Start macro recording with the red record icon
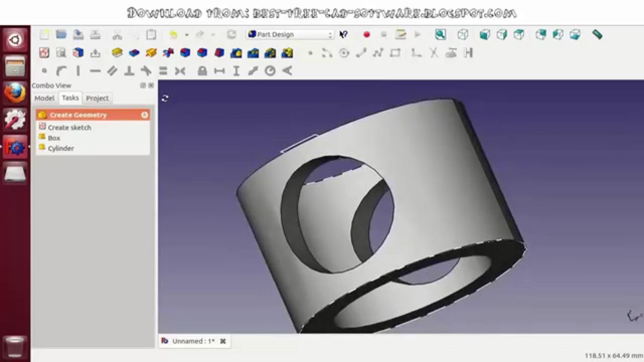644x362 pixels. pyautogui.click(x=367, y=34)
